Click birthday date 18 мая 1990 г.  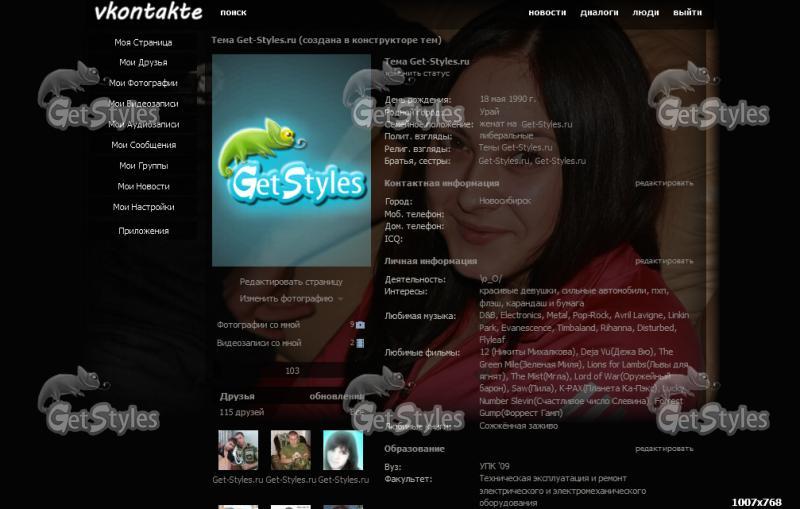coord(508,99)
